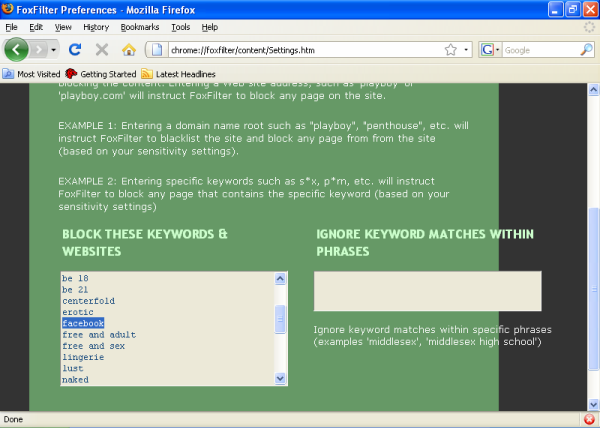Click the magnifying glass search button
Image resolution: width=600 pixels, height=428 pixels.
coord(586,50)
